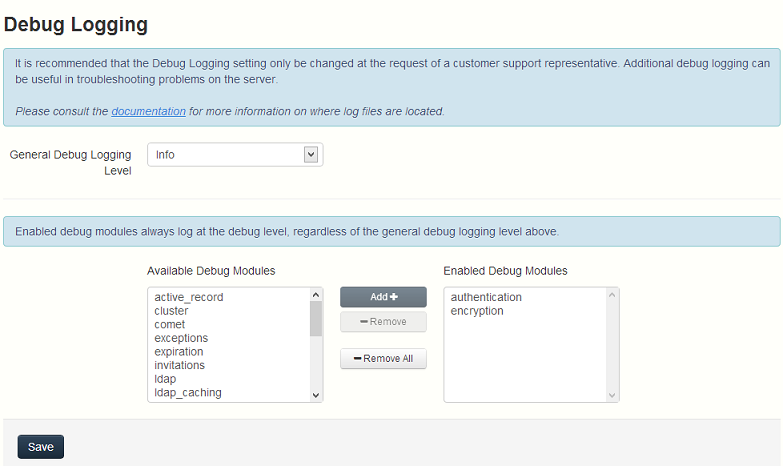
Task: Click the Remove button
Action: (x=383, y=322)
